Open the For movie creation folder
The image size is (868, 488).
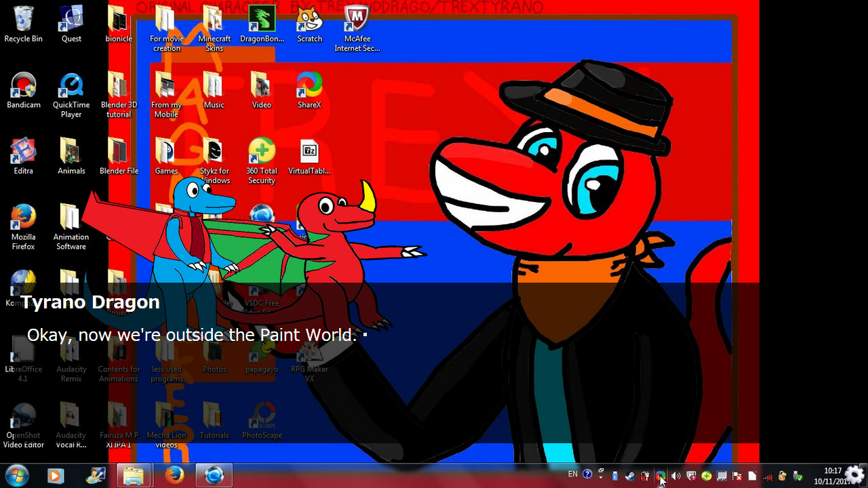(166, 29)
